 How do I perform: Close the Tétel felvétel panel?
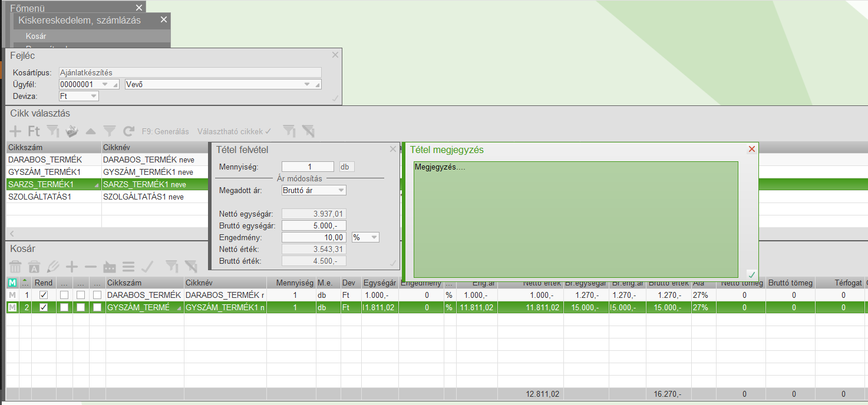[x=393, y=150]
